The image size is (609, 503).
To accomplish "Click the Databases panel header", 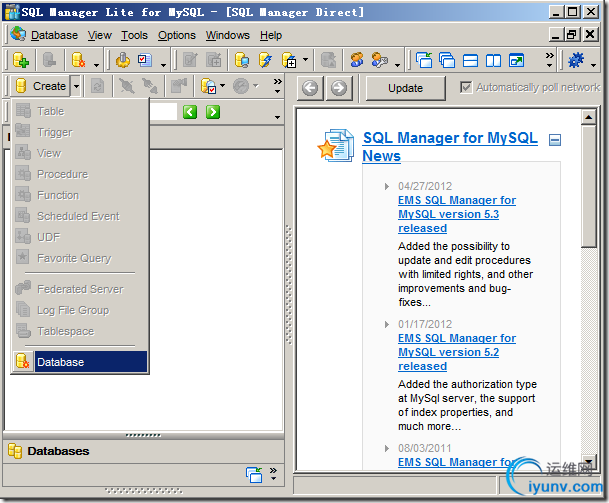I will click(144, 451).
